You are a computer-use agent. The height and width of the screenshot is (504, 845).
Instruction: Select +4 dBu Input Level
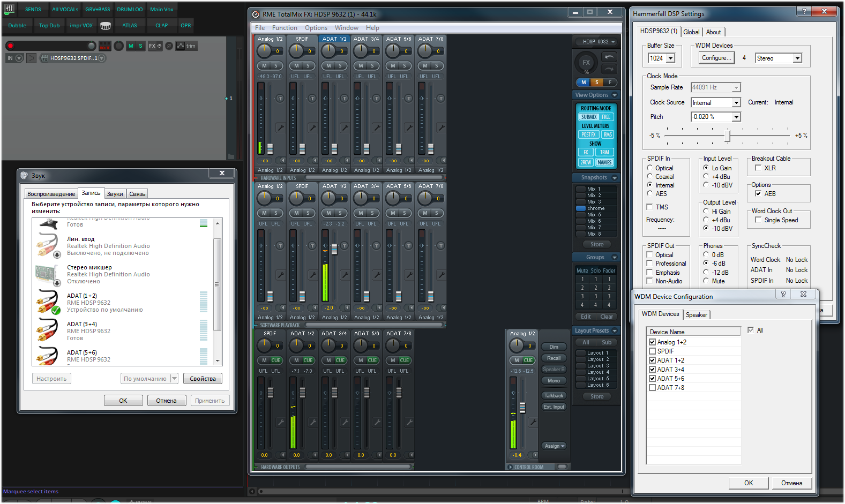[x=706, y=177]
